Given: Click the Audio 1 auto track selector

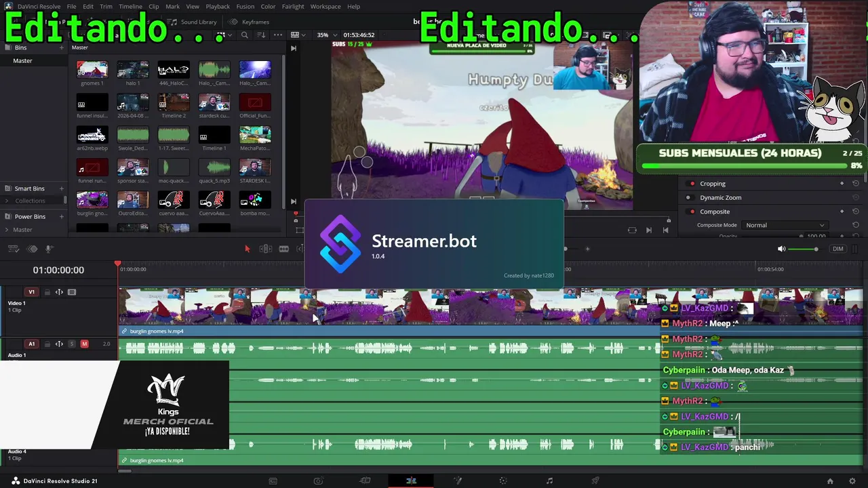Looking at the screenshot, I should (59, 344).
